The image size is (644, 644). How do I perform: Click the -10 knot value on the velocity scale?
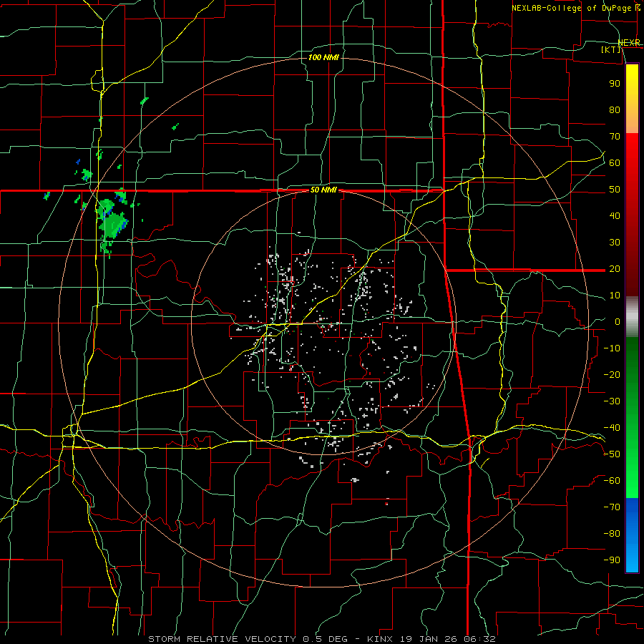click(x=612, y=348)
